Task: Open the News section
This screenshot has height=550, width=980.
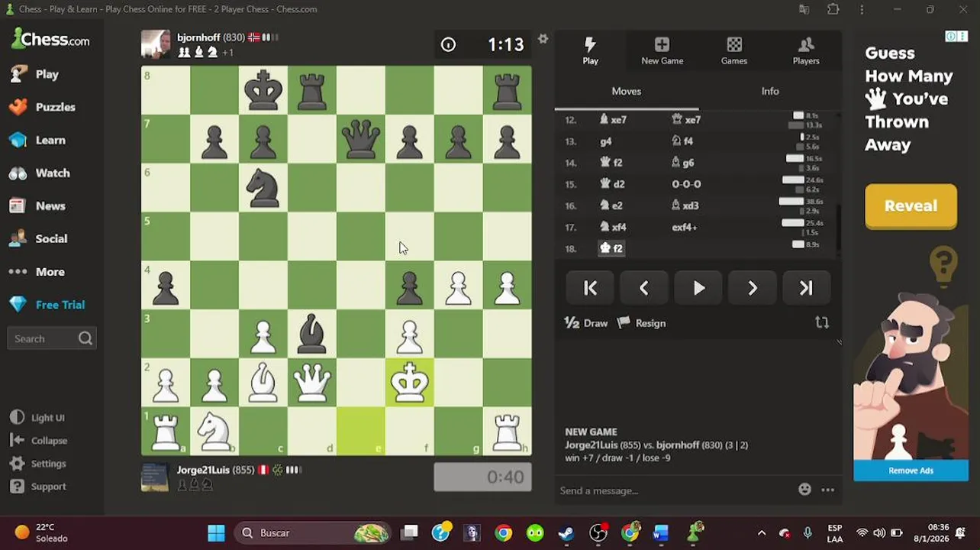Action: (37, 205)
